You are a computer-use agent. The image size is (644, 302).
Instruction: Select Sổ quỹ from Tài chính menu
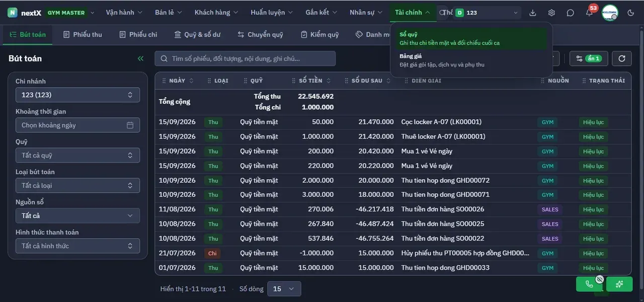tap(470, 38)
